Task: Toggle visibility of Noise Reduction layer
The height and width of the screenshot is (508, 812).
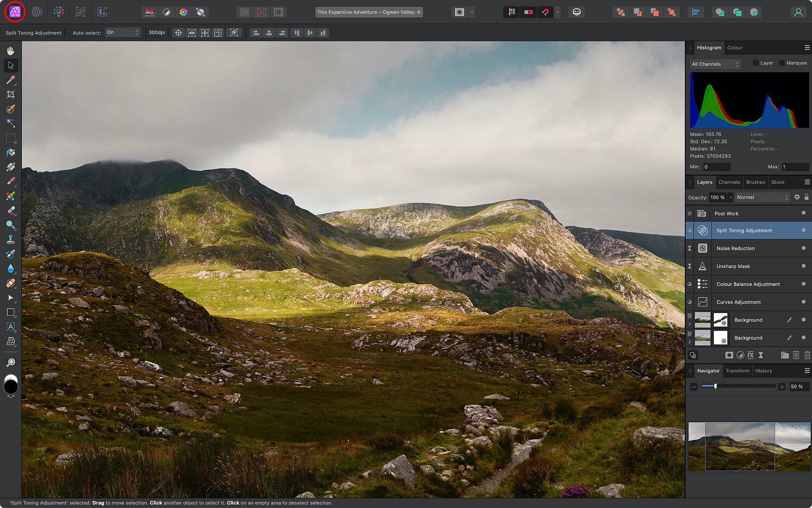Action: pos(804,248)
